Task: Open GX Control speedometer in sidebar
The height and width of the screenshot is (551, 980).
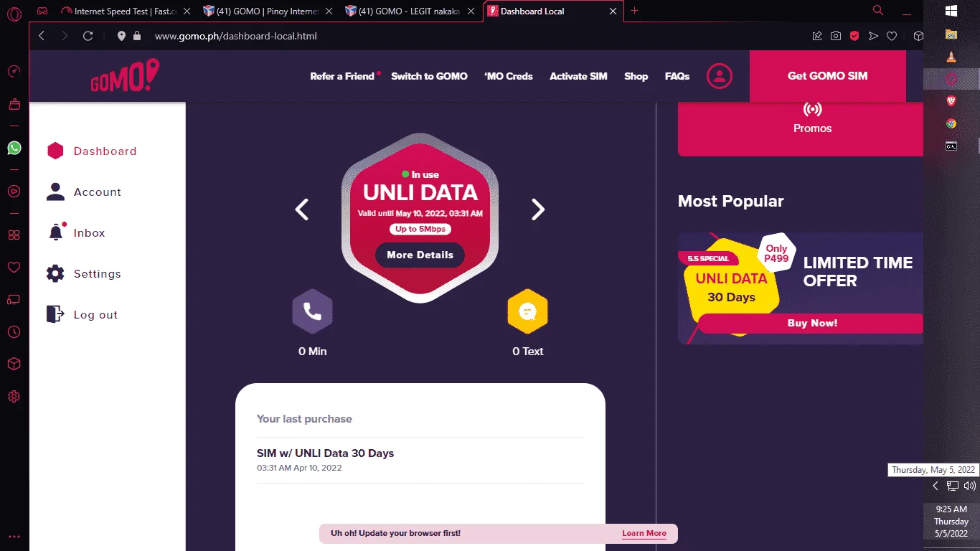Action: (x=14, y=71)
